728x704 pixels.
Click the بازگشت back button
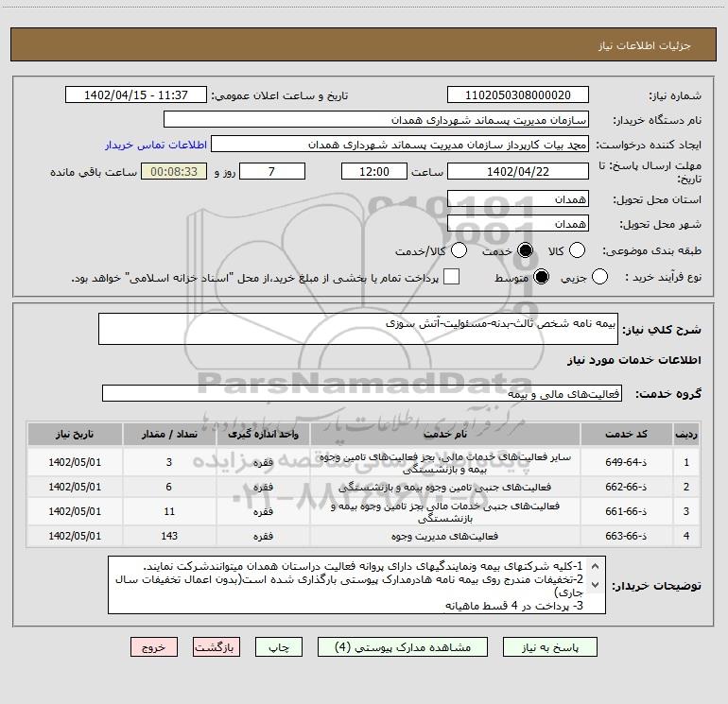(x=217, y=647)
